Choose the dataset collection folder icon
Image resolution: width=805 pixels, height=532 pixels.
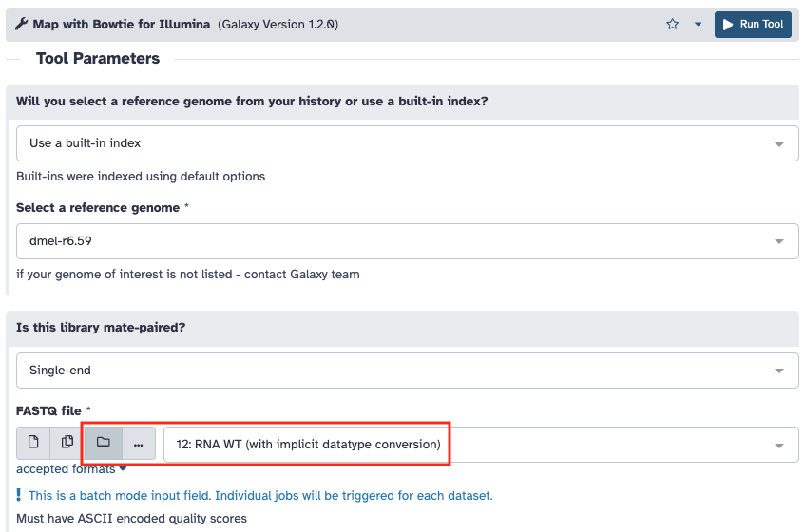[x=103, y=444]
